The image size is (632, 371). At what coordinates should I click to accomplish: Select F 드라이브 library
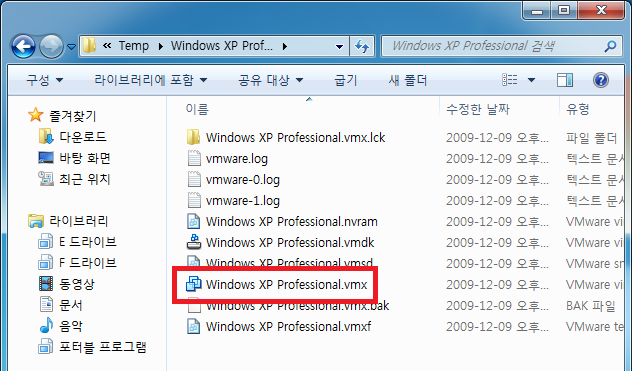tap(88, 263)
